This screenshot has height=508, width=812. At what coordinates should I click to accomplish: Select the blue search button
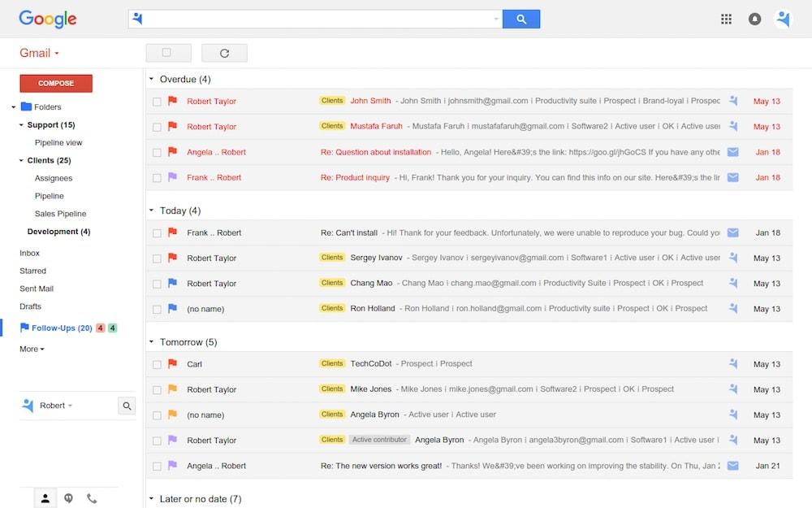click(520, 18)
